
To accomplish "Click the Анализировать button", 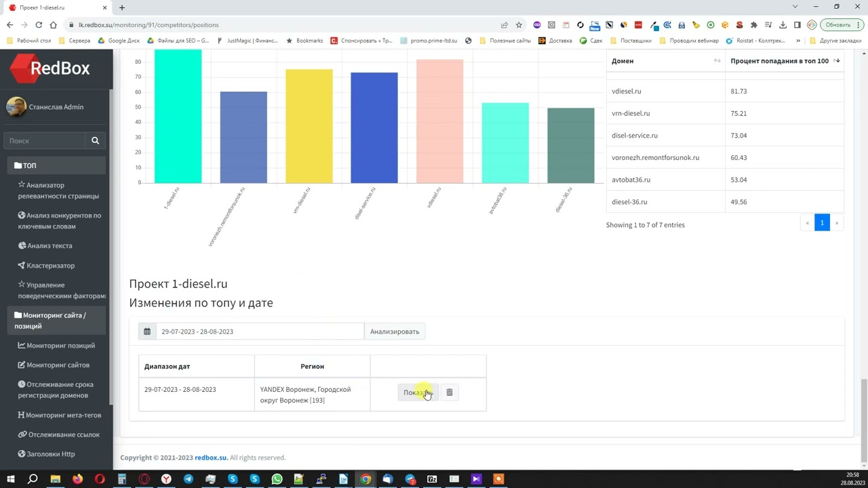I will 395,331.
